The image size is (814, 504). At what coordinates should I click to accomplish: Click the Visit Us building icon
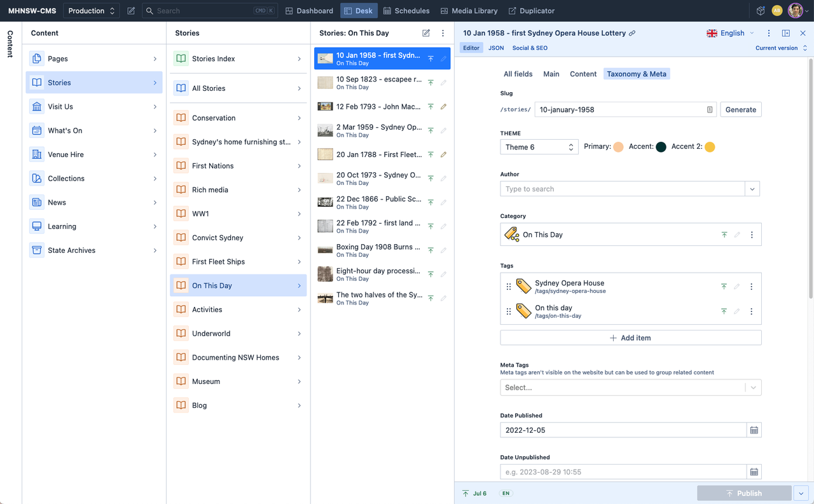(37, 106)
